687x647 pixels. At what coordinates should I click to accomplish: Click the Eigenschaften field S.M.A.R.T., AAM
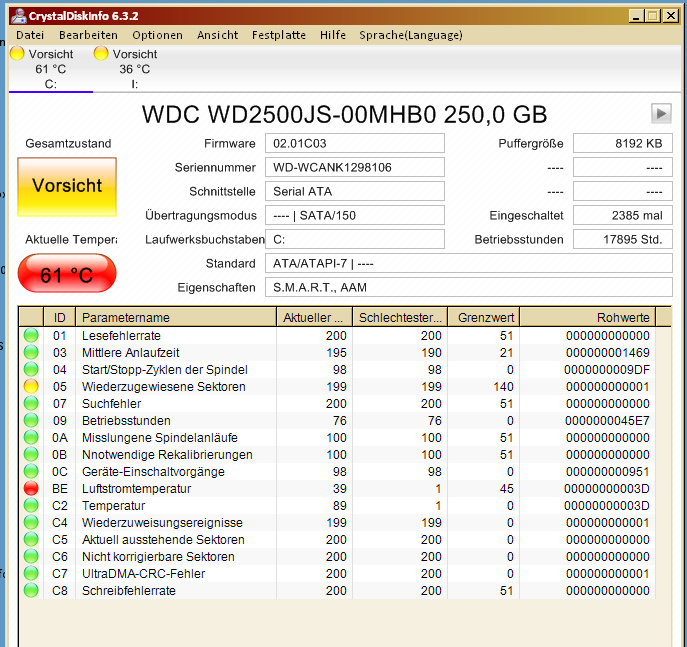pos(468,287)
